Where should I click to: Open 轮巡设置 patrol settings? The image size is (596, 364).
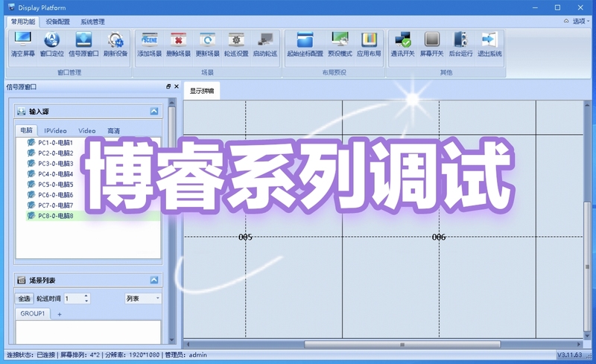click(x=236, y=45)
